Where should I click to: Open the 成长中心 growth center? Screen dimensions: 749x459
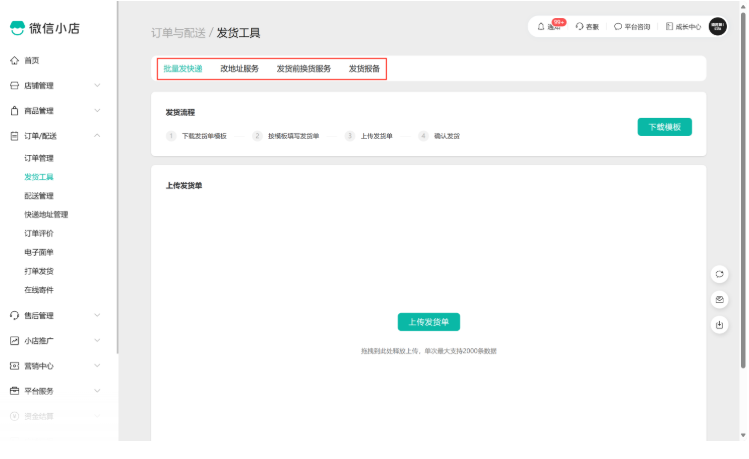pos(682,27)
